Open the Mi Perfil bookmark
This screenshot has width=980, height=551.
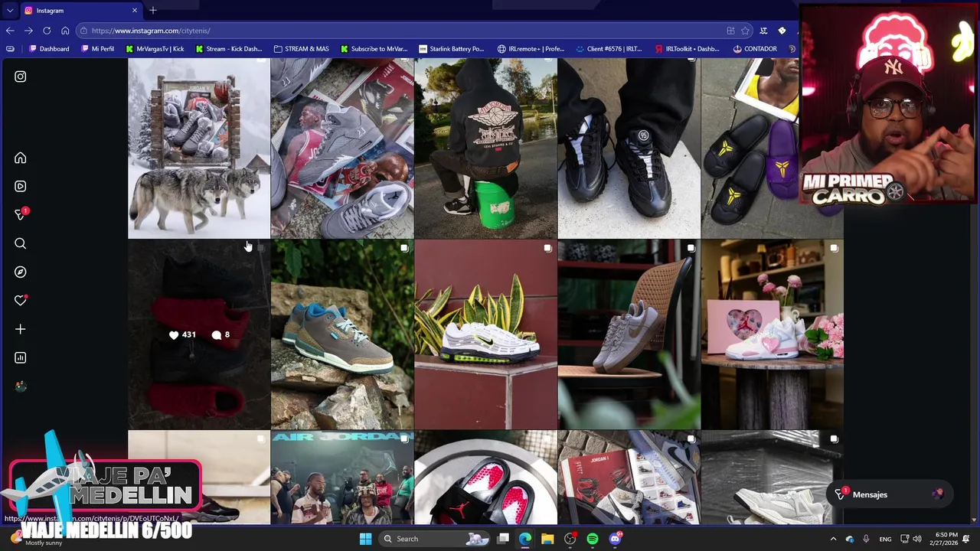coord(97,49)
